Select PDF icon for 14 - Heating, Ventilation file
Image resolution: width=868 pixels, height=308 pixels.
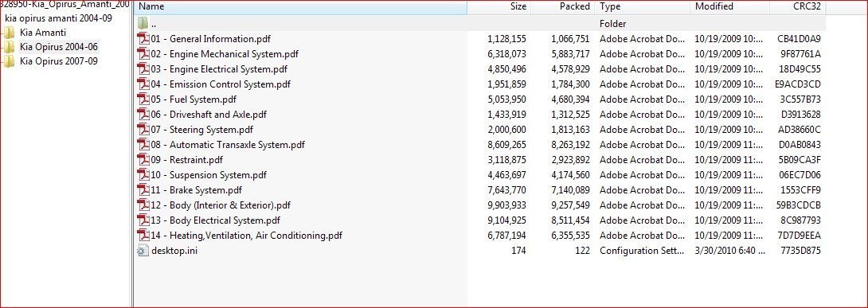[143, 236]
